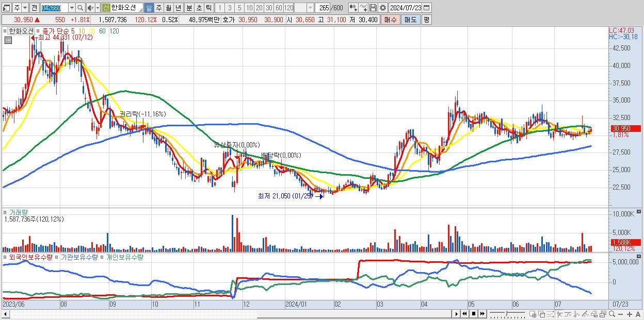Click the dotted chart frame icon in bottom toolbar
This screenshot has width=644, height=320.
click(550, 314)
